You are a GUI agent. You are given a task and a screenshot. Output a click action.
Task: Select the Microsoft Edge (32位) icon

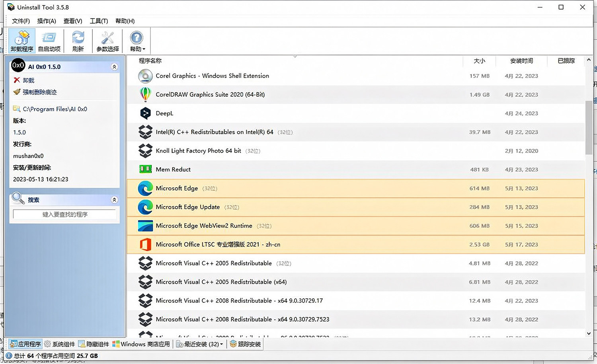145,188
